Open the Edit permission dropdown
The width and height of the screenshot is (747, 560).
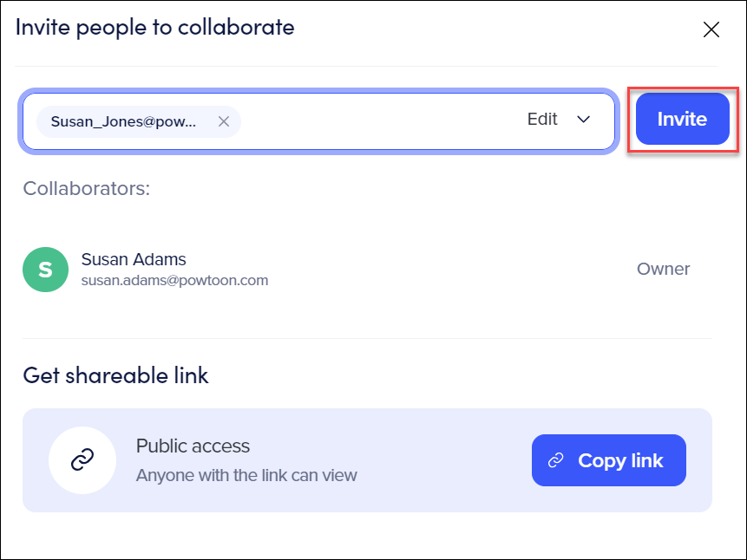pos(559,119)
